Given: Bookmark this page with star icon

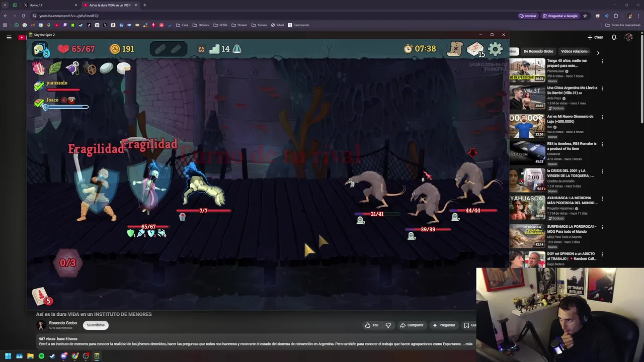Looking at the screenshot, I should coord(585,16).
